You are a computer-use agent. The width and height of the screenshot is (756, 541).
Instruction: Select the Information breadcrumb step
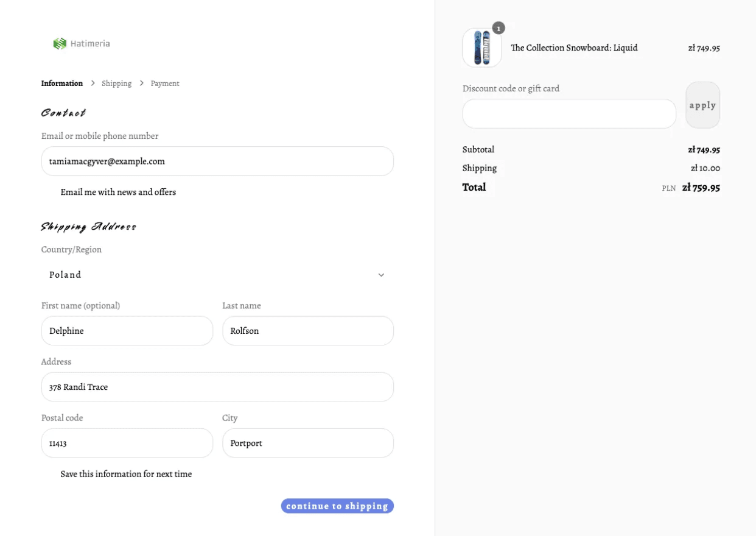[x=62, y=83]
